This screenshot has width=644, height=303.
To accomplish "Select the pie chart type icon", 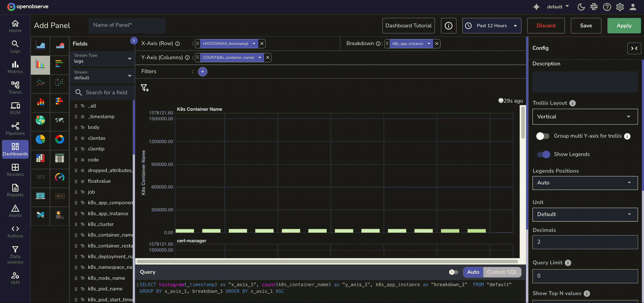I will point(40,139).
